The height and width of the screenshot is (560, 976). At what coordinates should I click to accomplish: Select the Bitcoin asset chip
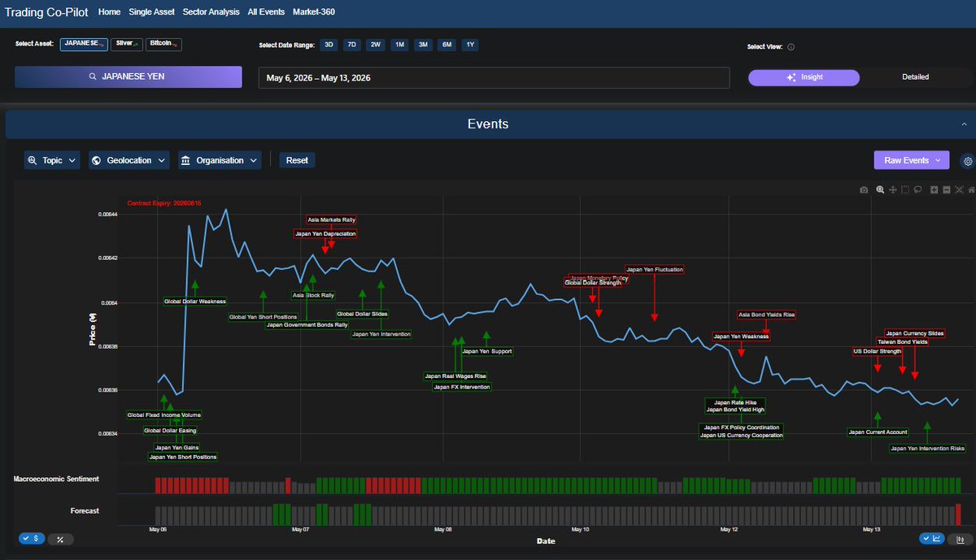(x=164, y=44)
